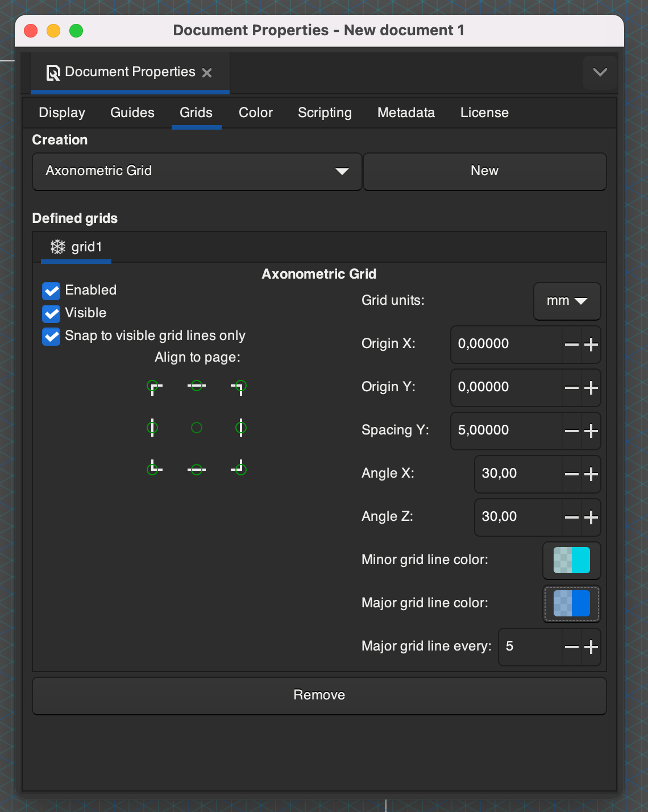This screenshot has width=648, height=812.
Task: Click the Document Properties tab icon
Action: click(53, 73)
